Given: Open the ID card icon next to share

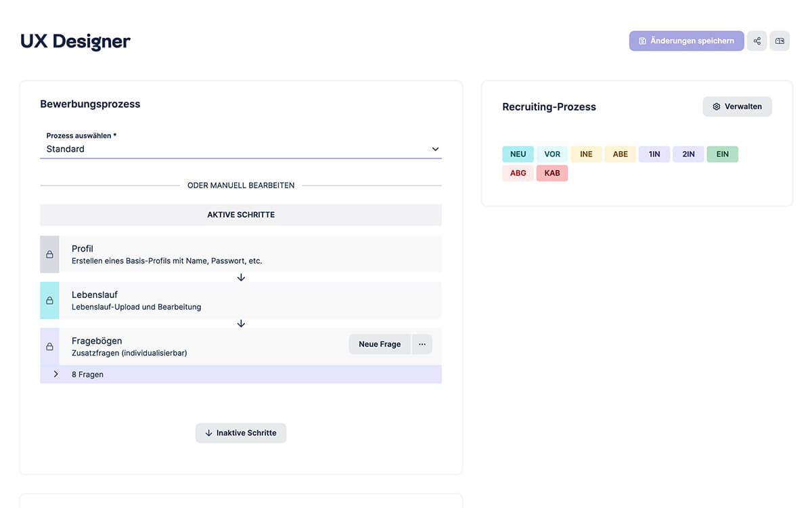Looking at the screenshot, I should point(780,41).
